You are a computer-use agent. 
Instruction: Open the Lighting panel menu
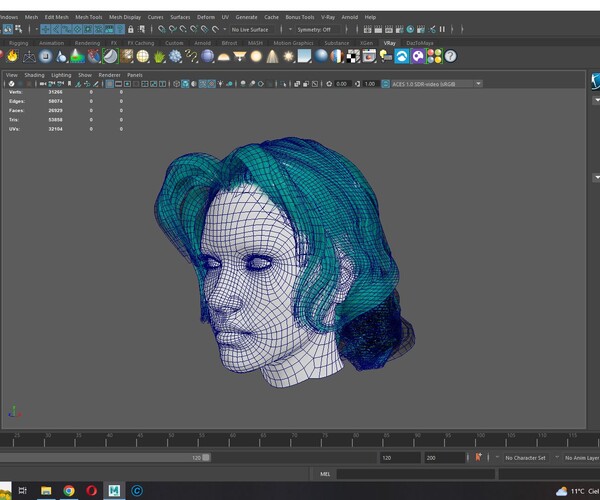tap(61, 75)
